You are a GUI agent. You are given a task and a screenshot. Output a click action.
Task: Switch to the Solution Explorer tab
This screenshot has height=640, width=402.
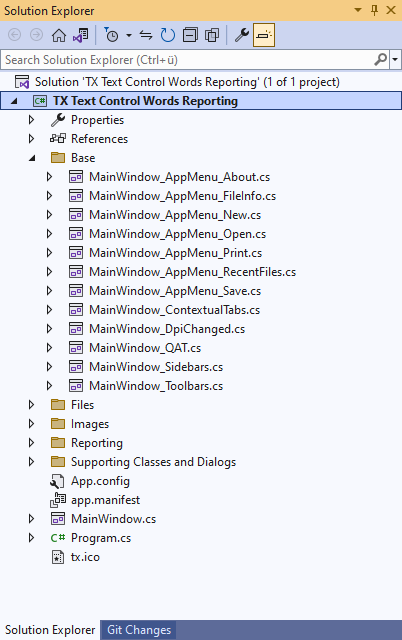coord(50,630)
